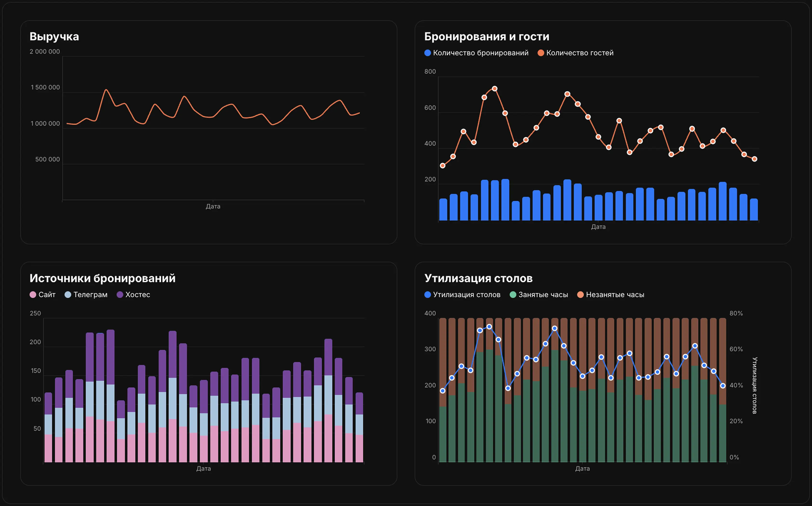This screenshot has height=506, width=812.
Task: Select the highest guest-count data point
Action: (x=494, y=89)
